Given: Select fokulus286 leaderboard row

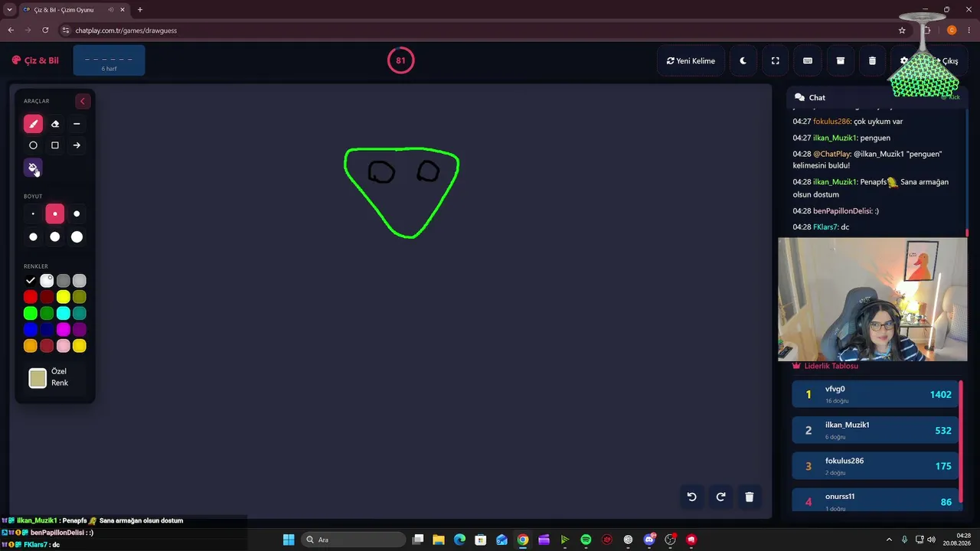Looking at the screenshot, I should 876,466.
